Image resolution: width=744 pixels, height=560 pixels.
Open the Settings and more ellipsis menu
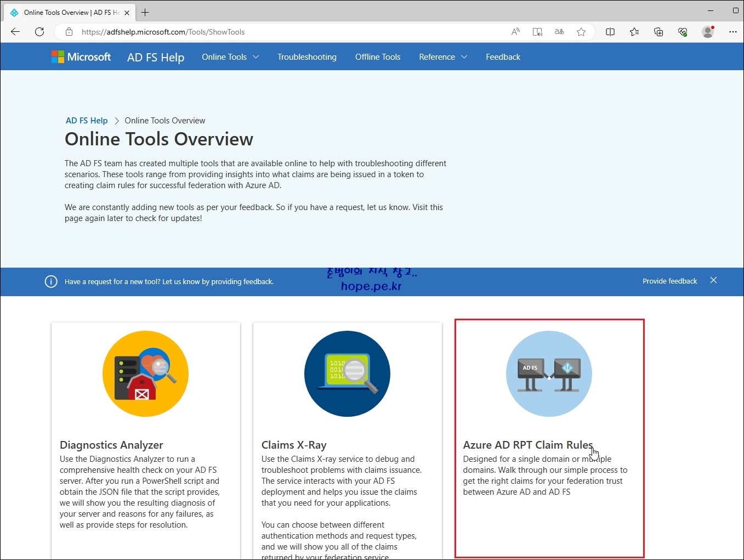point(733,32)
